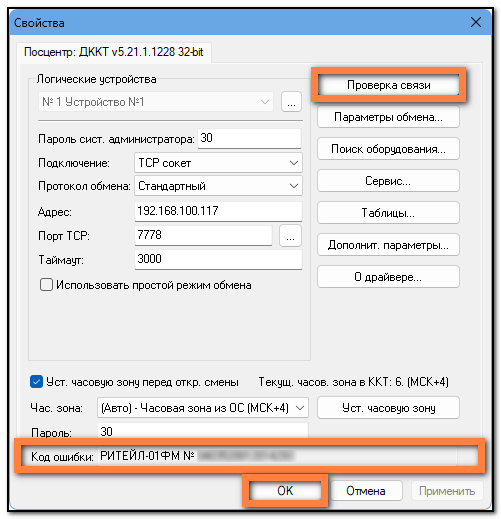Uncheck Уст. часовую зону перед откр. смены
The height and width of the screenshot is (519, 501).
click(x=36, y=382)
